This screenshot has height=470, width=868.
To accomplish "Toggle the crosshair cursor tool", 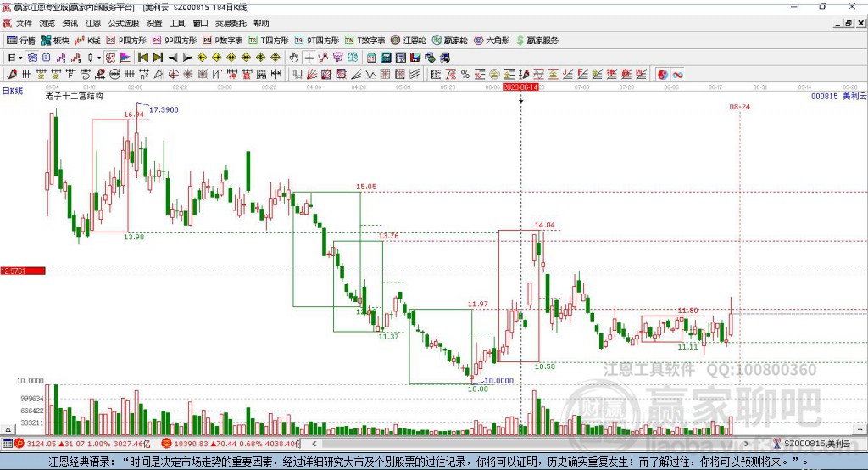I will pos(309,58).
